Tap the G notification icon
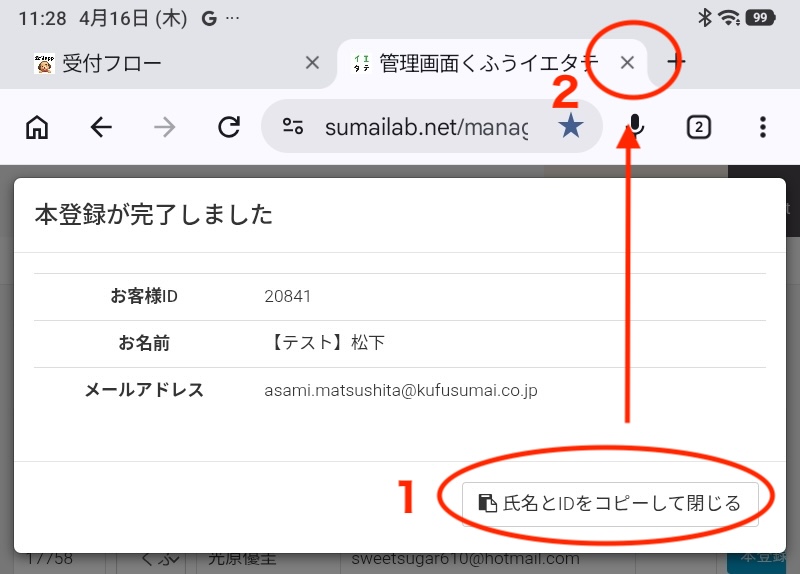Image resolution: width=800 pixels, height=574 pixels. (209, 19)
